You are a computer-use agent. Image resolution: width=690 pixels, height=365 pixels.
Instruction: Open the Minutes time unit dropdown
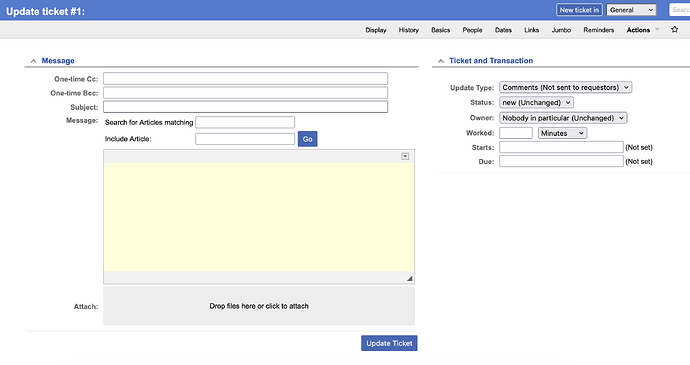coord(562,133)
